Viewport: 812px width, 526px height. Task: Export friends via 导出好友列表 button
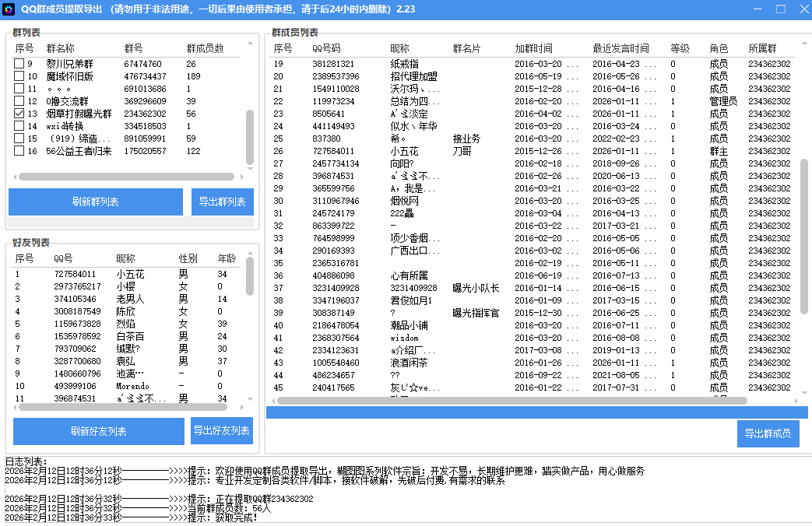[x=222, y=431]
